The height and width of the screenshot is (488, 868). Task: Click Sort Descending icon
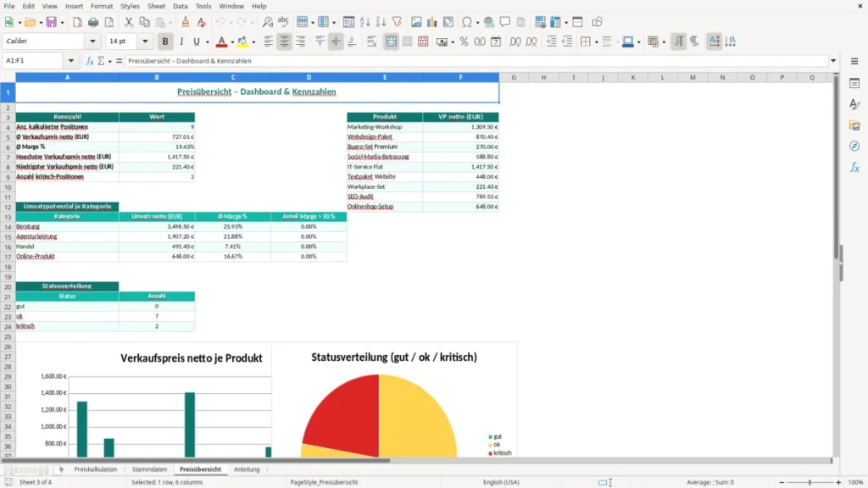[381, 22]
